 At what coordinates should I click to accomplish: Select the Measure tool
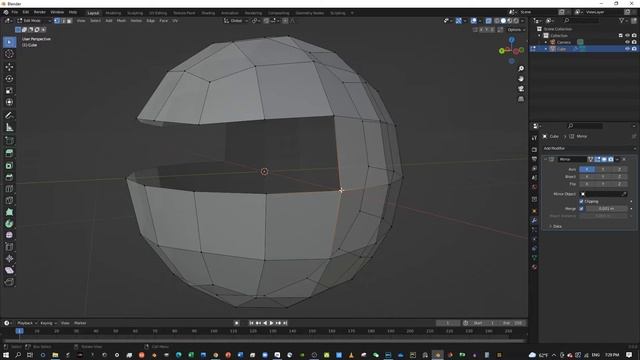tap(9, 127)
